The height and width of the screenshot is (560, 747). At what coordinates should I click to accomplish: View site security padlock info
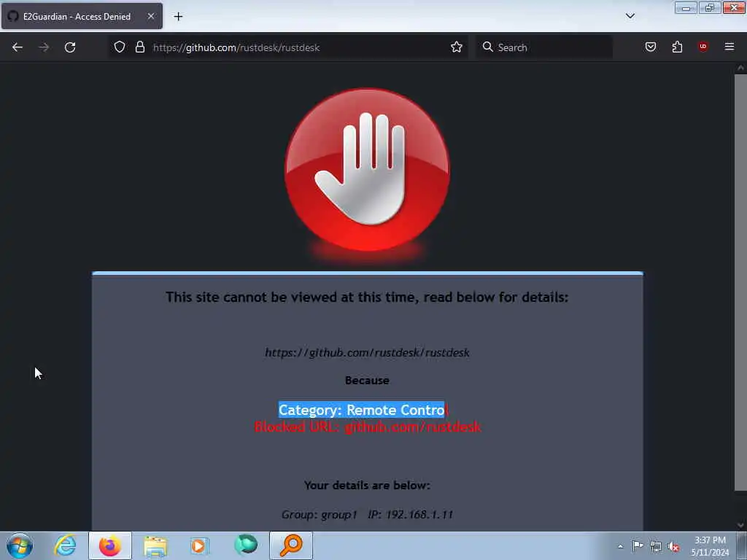[x=140, y=47]
